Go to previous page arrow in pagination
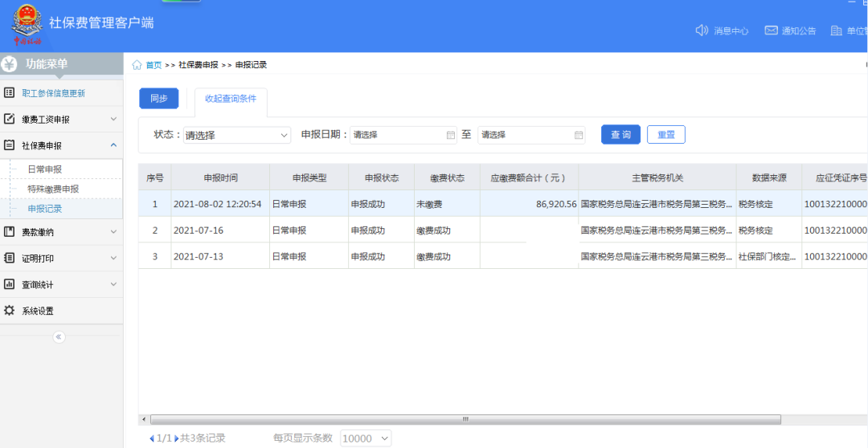The height and width of the screenshot is (448, 868). tap(152, 438)
